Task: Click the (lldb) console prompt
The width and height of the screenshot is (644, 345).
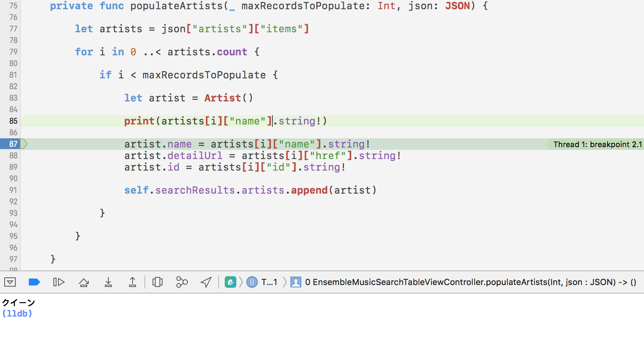Action: click(17, 313)
